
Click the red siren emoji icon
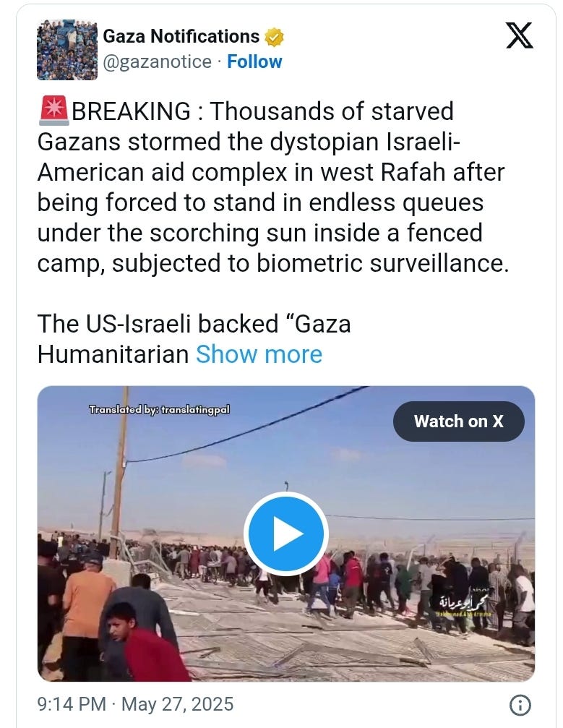(x=53, y=111)
